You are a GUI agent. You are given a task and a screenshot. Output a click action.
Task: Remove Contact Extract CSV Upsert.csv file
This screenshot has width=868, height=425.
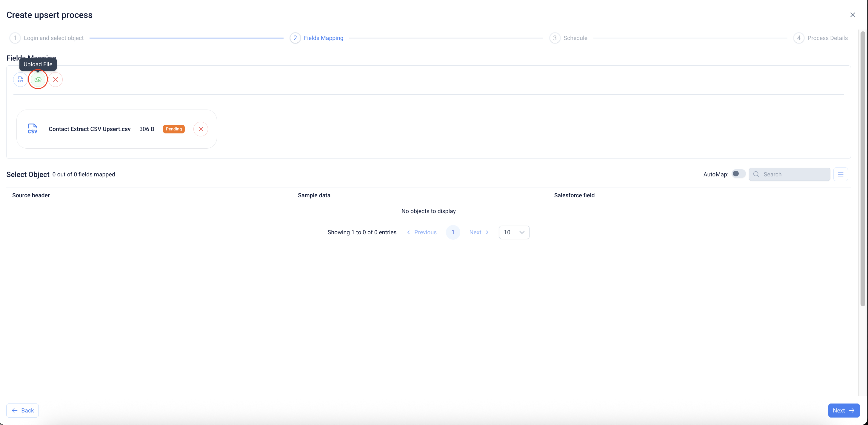coord(201,129)
